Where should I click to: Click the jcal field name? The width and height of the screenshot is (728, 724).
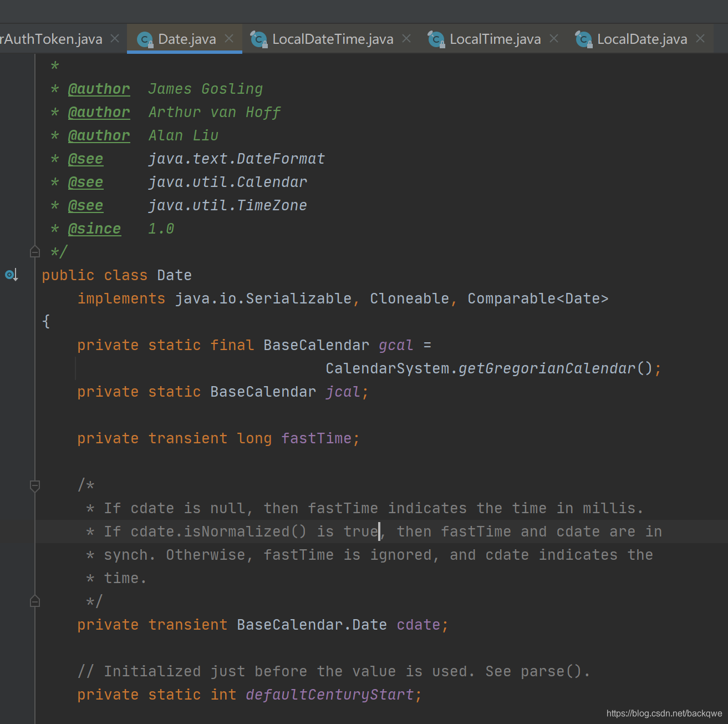tap(343, 392)
